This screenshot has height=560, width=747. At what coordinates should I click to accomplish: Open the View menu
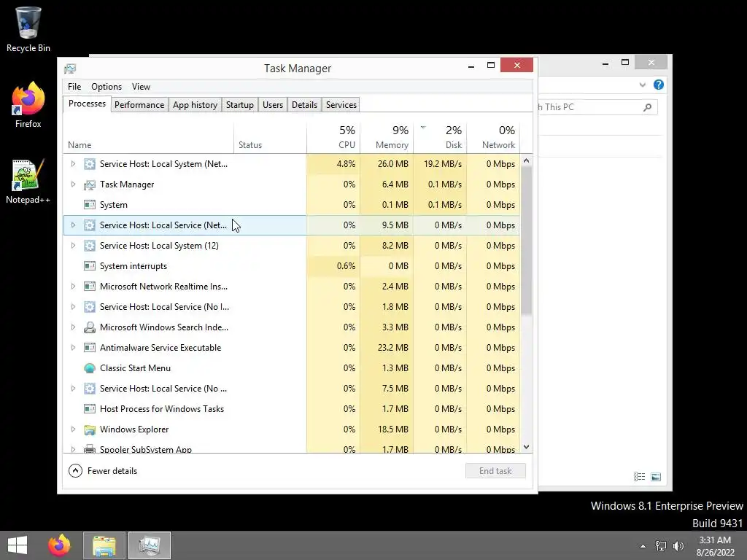click(x=141, y=87)
